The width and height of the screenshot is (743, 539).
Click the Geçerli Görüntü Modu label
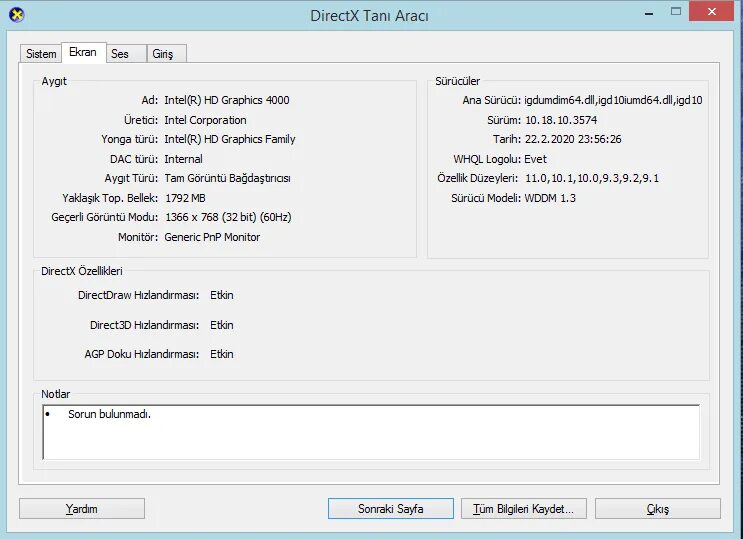tap(105, 217)
